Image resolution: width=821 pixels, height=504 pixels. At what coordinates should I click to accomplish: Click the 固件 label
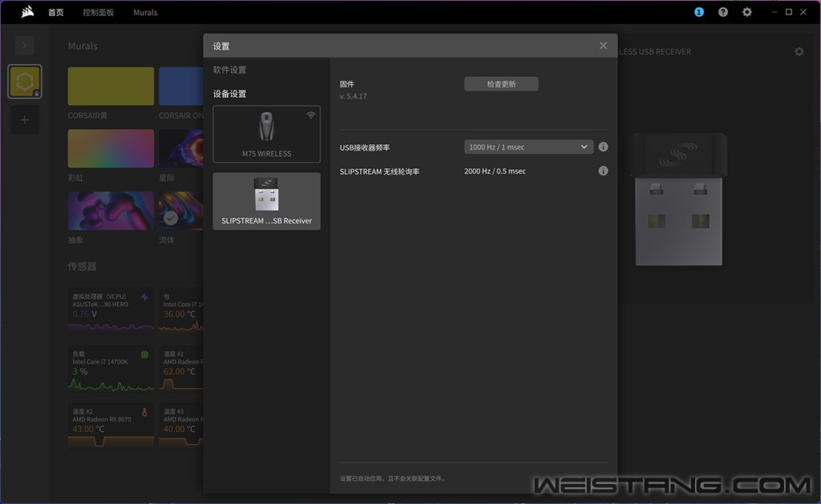(x=346, y=84)
